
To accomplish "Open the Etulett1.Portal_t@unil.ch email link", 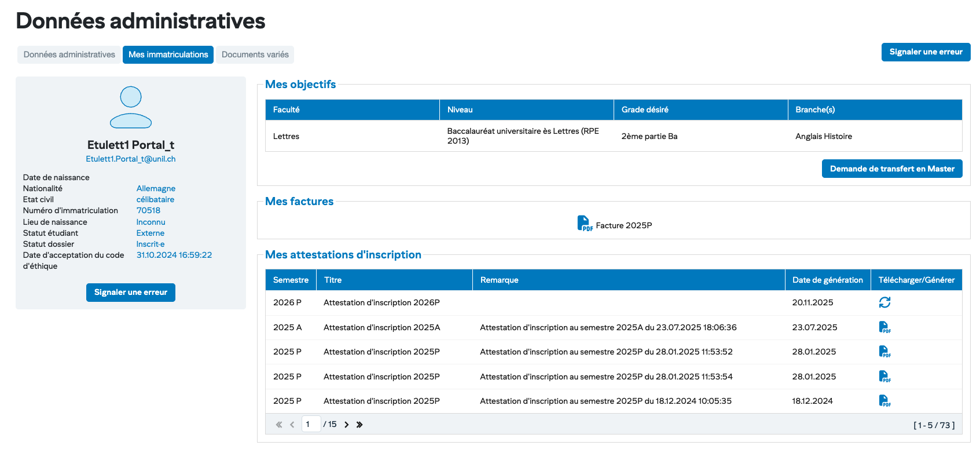I will pyautogui.click(x=131, y=159).
